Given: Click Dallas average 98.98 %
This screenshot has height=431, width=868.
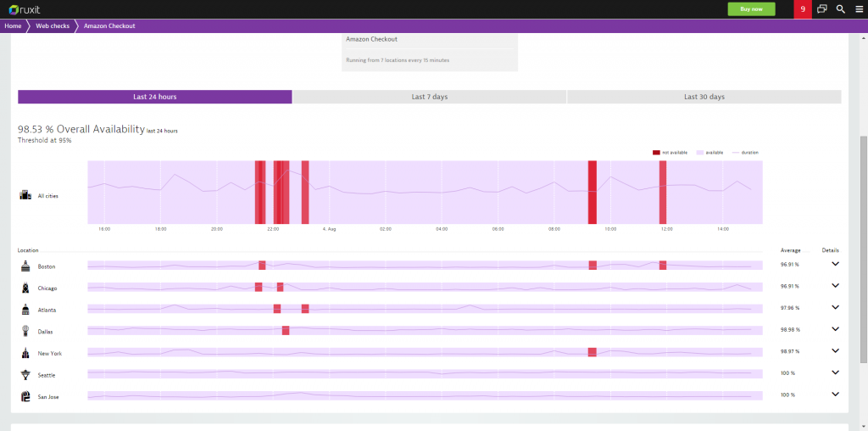Looking at the screenshot, I should point(790,329).
